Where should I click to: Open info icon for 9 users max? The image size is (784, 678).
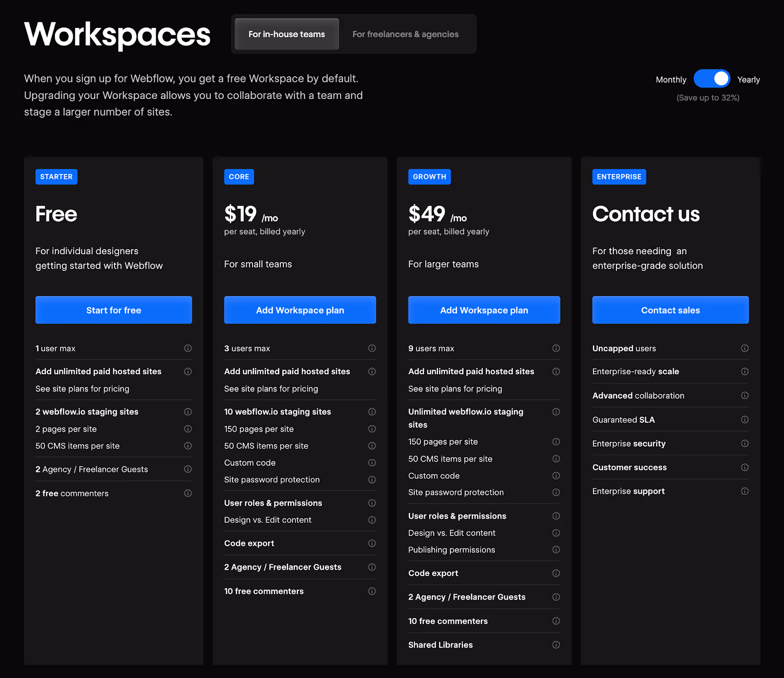[x=556, y=348]
